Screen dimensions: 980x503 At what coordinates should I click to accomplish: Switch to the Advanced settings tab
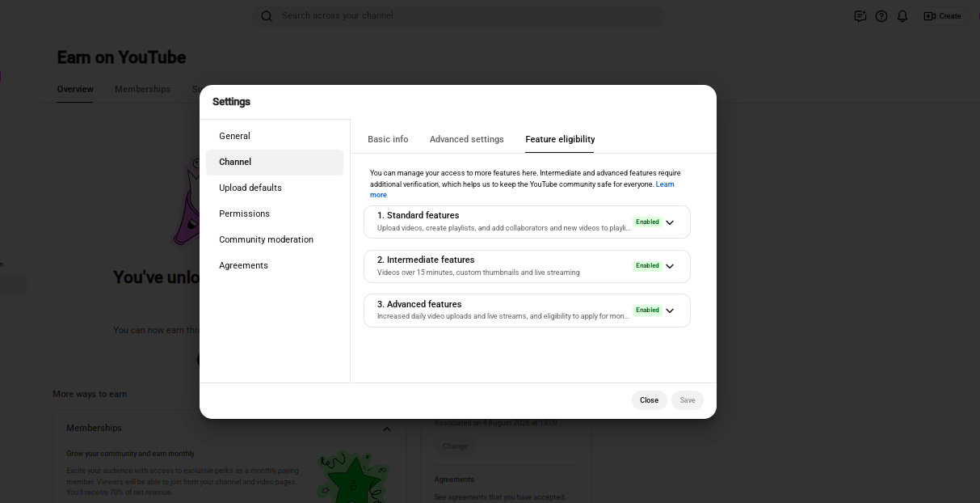coord(467,139)
